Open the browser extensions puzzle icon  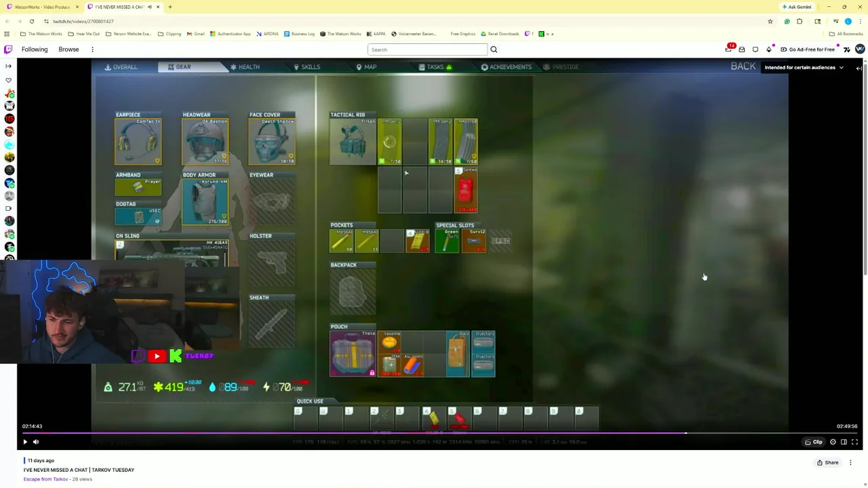pos(800,21)
